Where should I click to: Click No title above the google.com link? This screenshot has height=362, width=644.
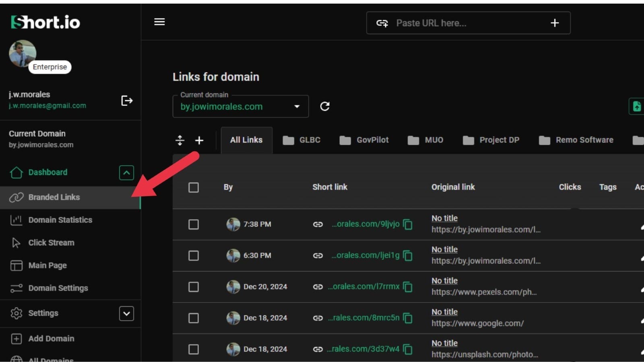click(x=444, y=312)
